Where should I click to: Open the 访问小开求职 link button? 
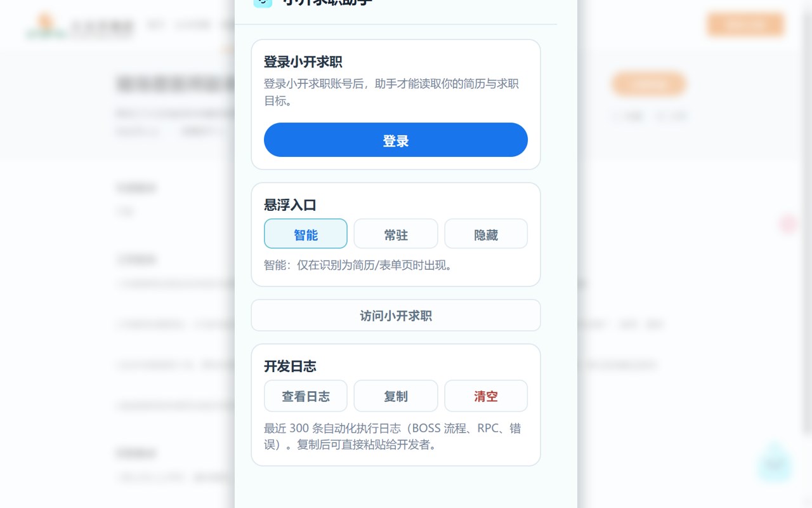(396, 316)
